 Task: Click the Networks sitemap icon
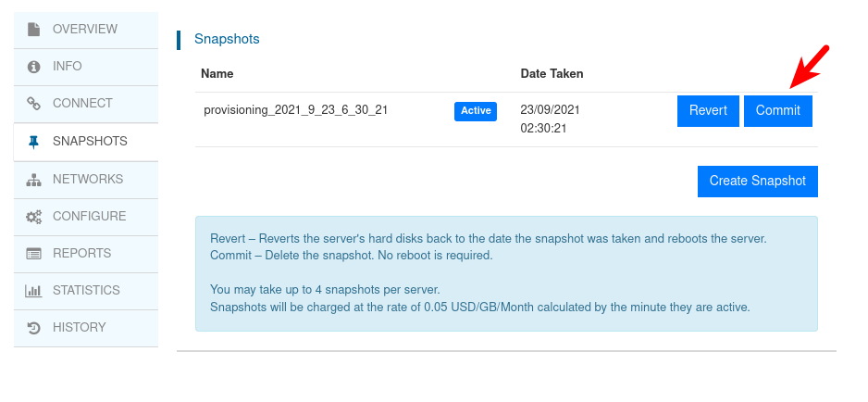tap(34, 179)
